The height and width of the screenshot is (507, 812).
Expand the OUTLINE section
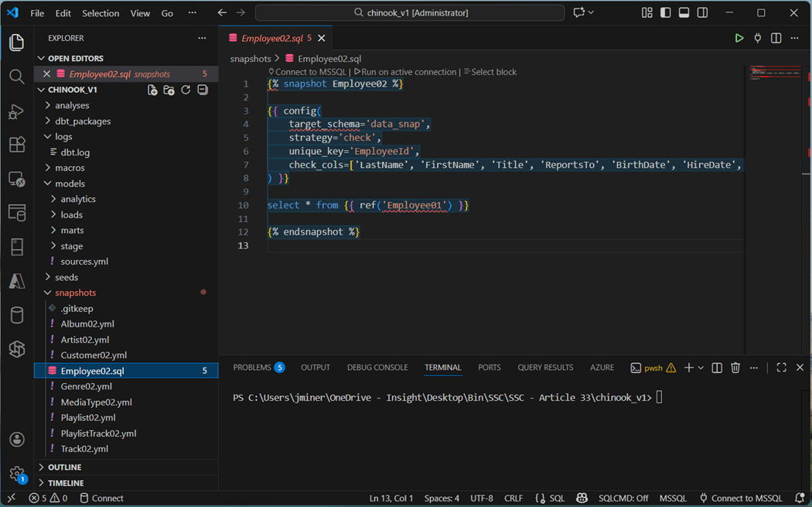coord(65,468)
